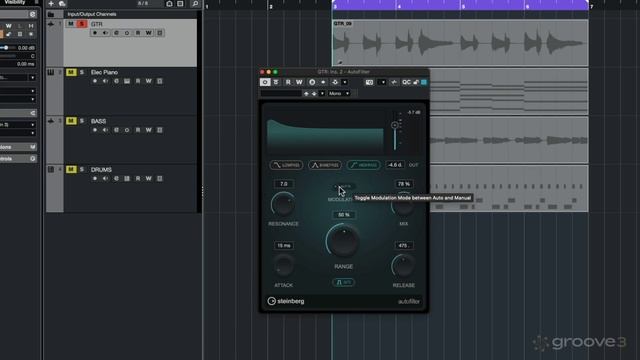Unmute the BASS track

[x=71, y=121]
